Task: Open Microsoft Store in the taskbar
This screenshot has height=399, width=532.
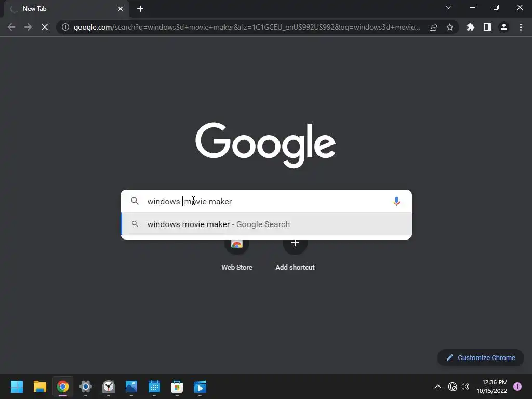Action: (x=177, y=387)
